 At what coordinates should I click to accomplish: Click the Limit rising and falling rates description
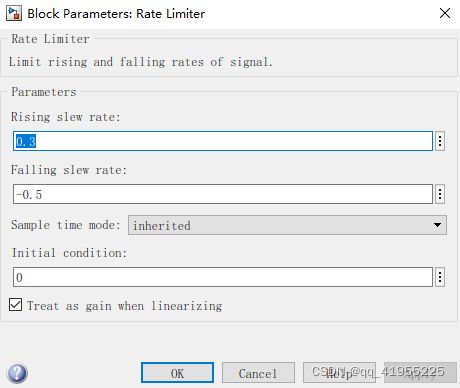pos(141,62)
